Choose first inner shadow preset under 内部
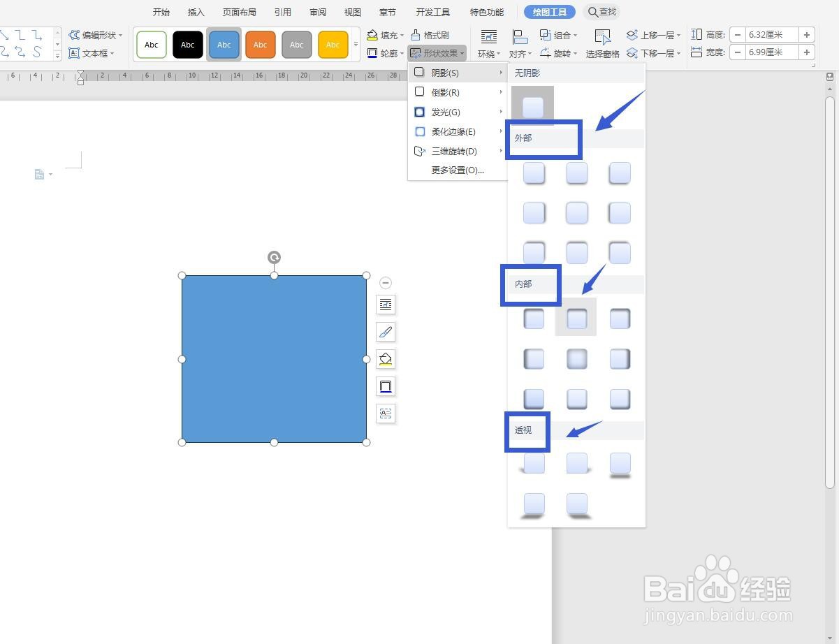This screenshot has height=644, width=839. (x=534, y=319)
